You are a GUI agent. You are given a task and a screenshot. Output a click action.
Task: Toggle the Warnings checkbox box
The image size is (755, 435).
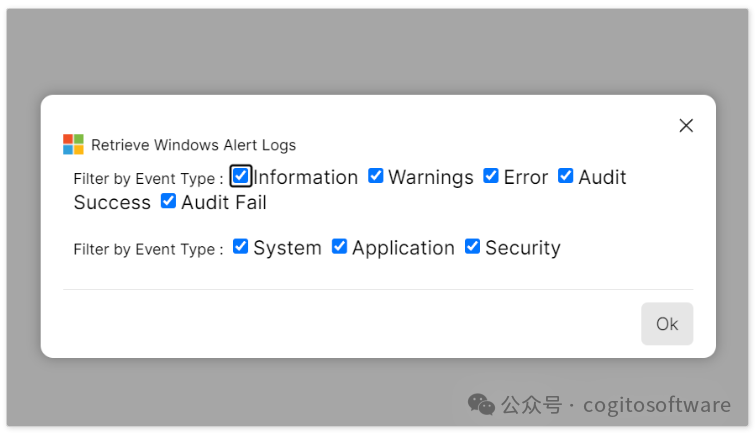[x=376, y=176]
